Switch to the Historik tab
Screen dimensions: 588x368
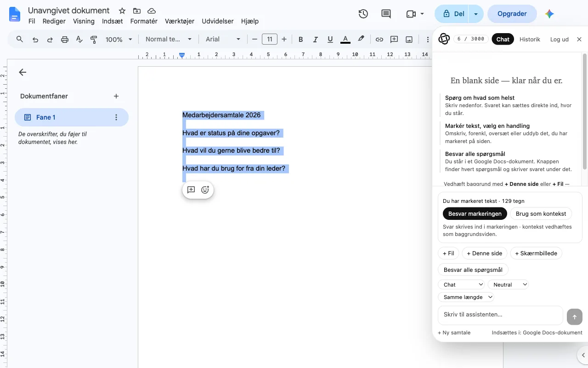(x=530, y=40)
